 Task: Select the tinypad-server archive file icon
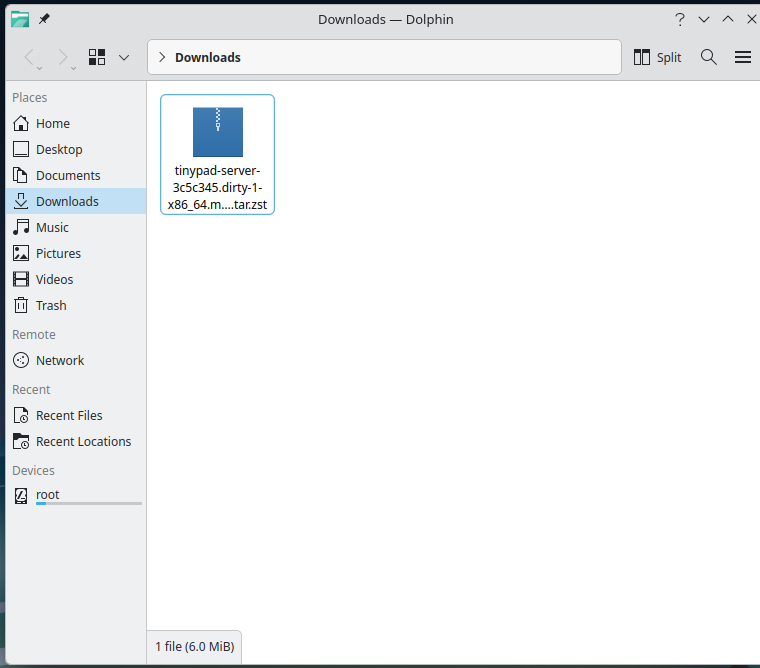pos(218,132)
